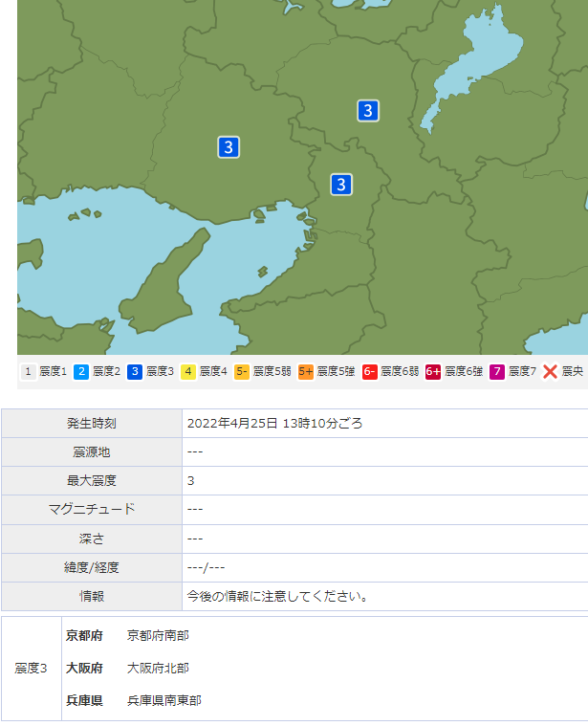The height and width of the screenshot is (726, 588).
Task: Click the マグニチュード row label
Action: click(92, 509)
